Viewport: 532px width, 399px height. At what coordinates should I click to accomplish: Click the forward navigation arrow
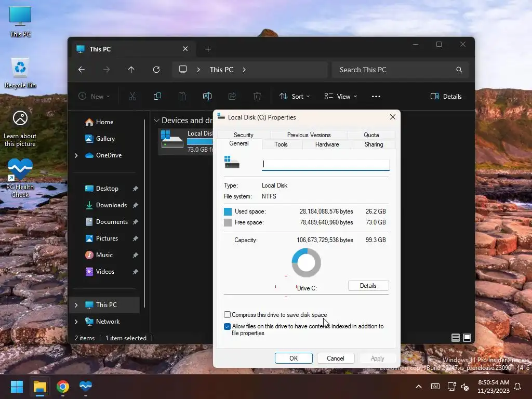coord(107,70)
